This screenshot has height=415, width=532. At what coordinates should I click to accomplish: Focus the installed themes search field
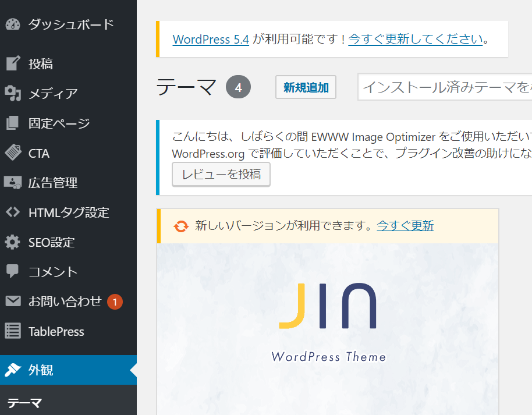(445, 87)
